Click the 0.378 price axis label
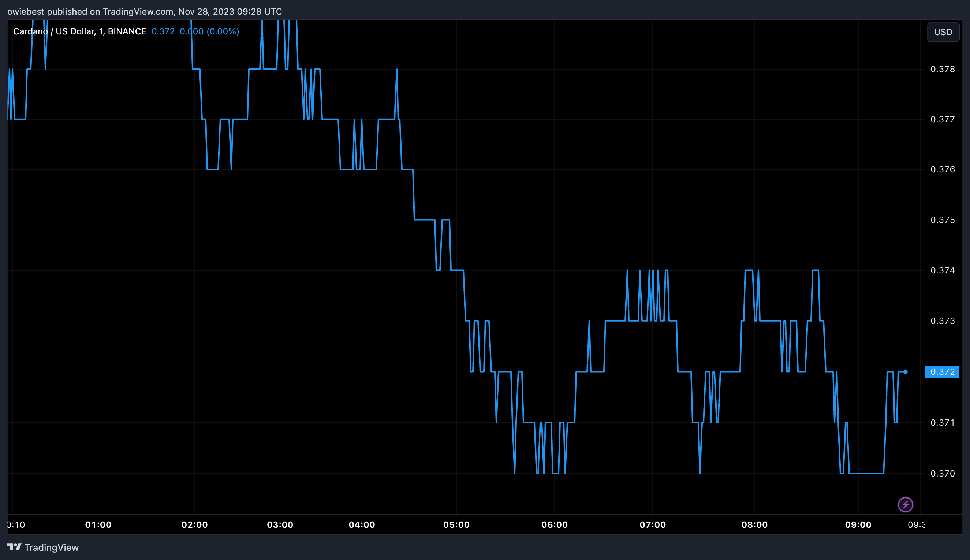The image size is (970, 560). click(x=942, y=69)
